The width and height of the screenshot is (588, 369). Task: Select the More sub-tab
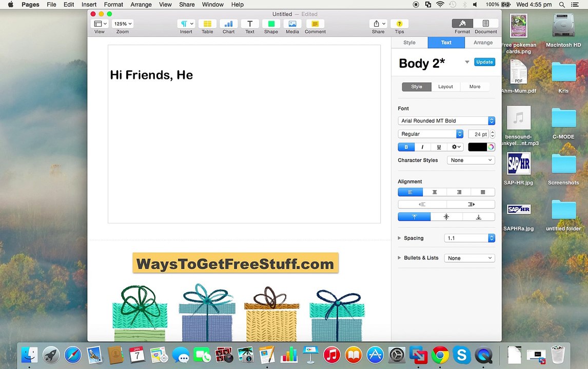475,87
